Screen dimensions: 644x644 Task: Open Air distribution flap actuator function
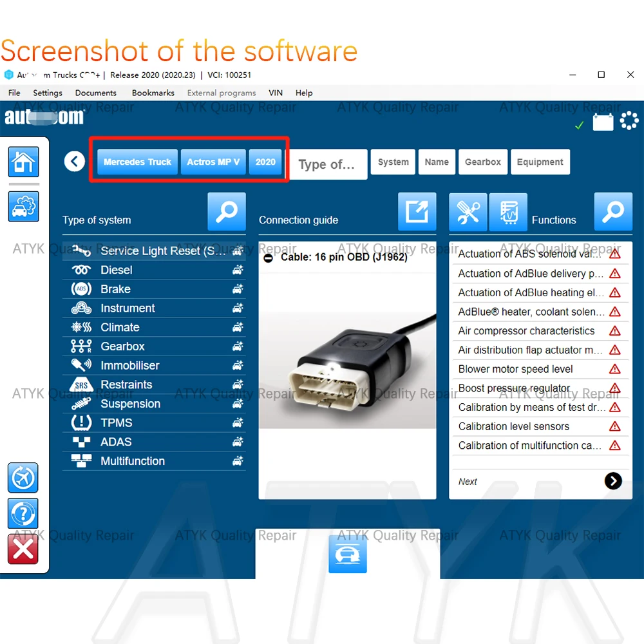(x=540, y=350)
